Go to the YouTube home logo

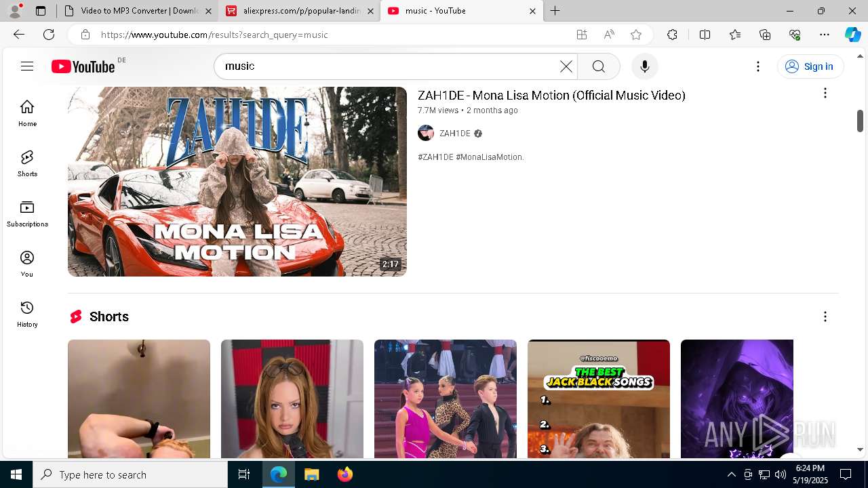[83, 66]
